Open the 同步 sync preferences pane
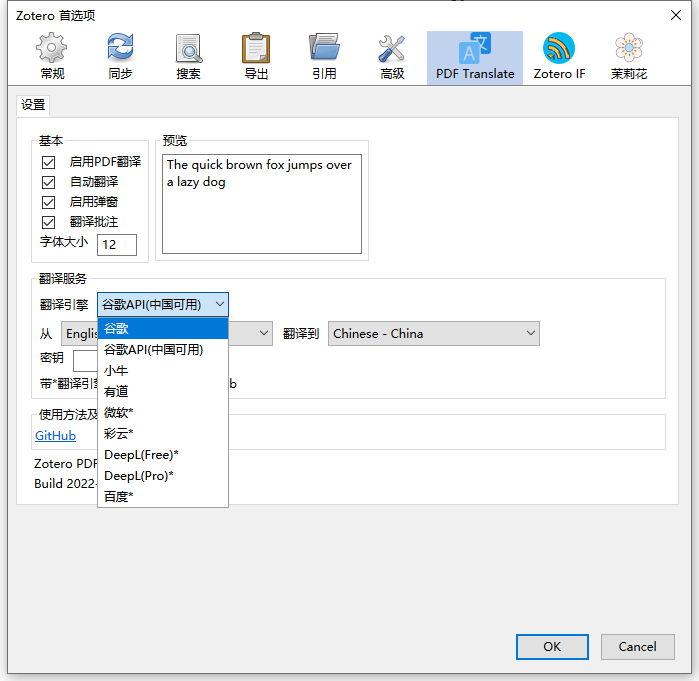 120,57
